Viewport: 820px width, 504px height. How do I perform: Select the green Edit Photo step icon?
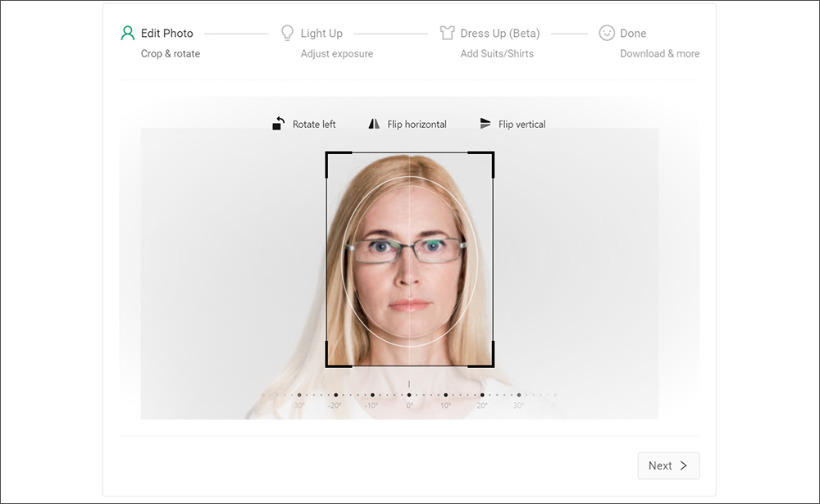[126, 32]
